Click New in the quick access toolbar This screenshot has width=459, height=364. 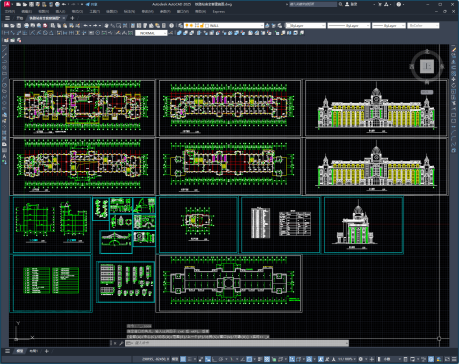19,4
